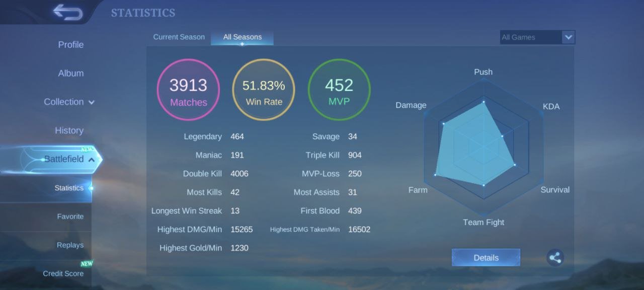Go to Album section
This screenshot has width=644, height=290.
[70, 74]
